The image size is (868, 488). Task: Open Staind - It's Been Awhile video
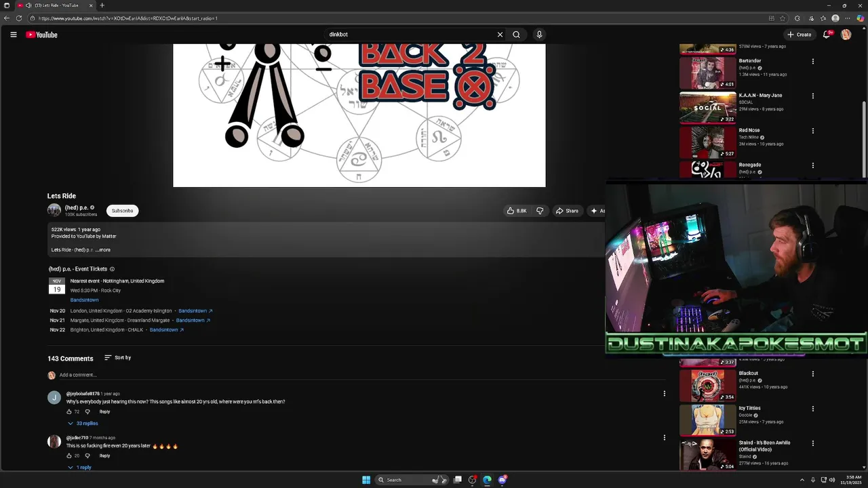pos(764,445)
